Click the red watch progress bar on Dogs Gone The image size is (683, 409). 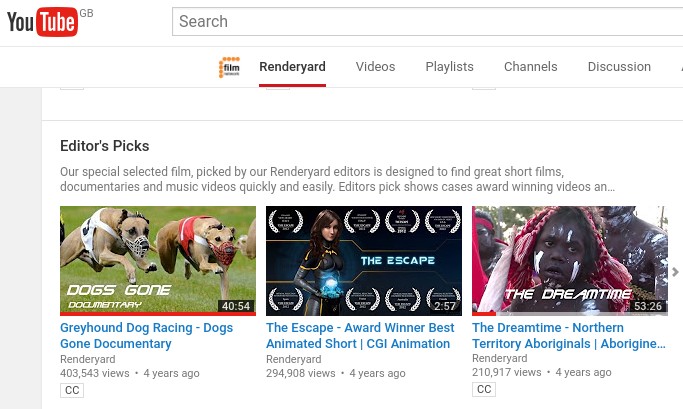158,314
